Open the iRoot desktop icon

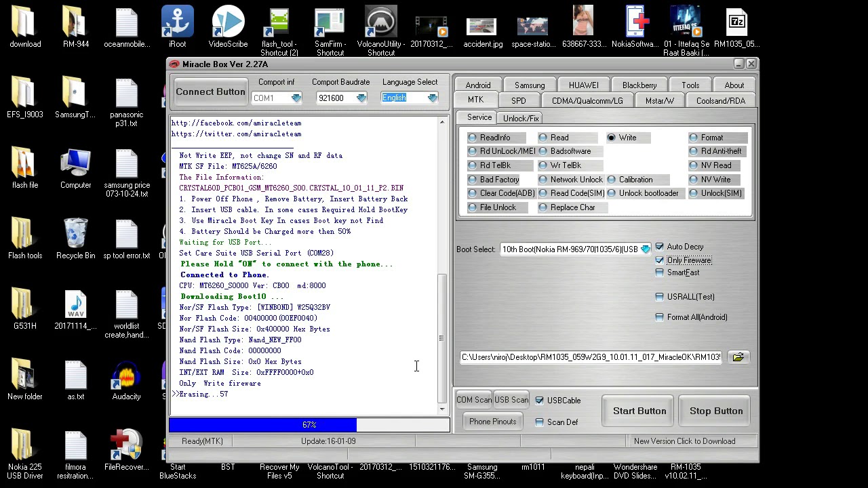tap(177, 27)
